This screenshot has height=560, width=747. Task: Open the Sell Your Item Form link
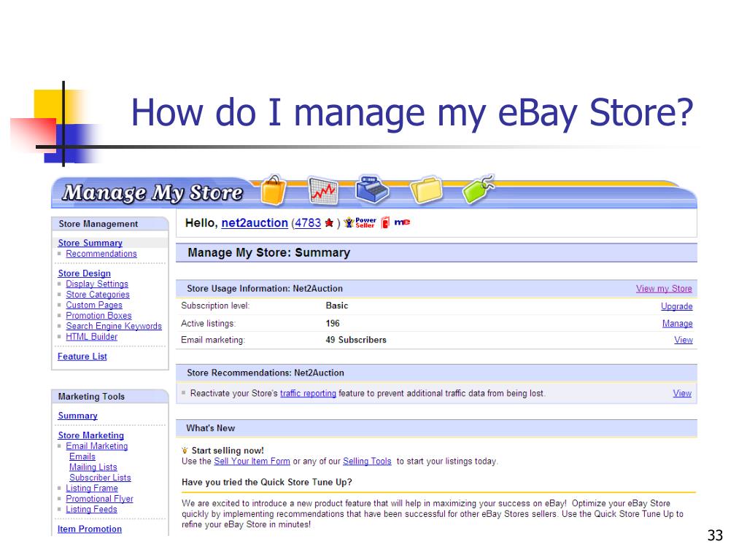coord(252,461)
